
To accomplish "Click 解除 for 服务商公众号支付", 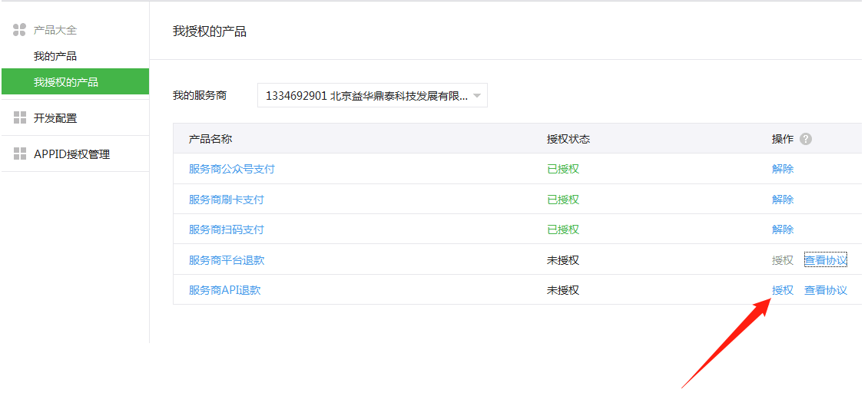I will coord(782,169).
